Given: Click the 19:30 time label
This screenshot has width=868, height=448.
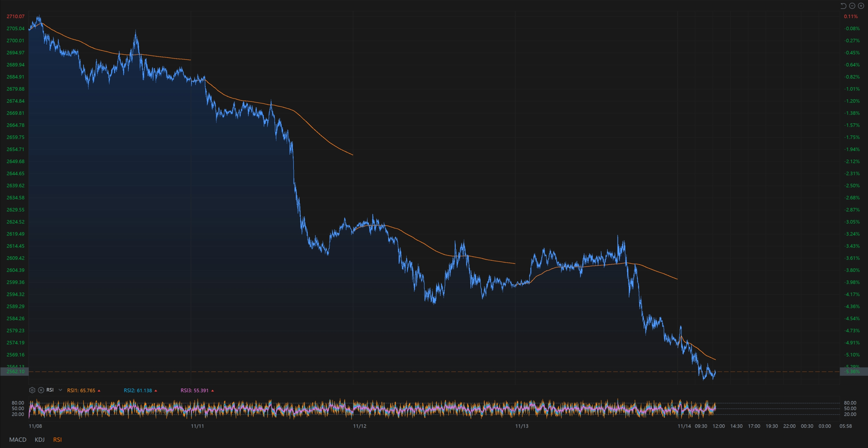Looking at the screenshot, I should tap(772, 426).
